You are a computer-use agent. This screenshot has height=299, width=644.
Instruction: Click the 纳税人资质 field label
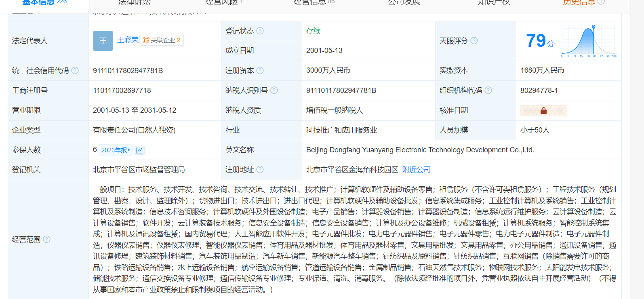coord(243,110)
